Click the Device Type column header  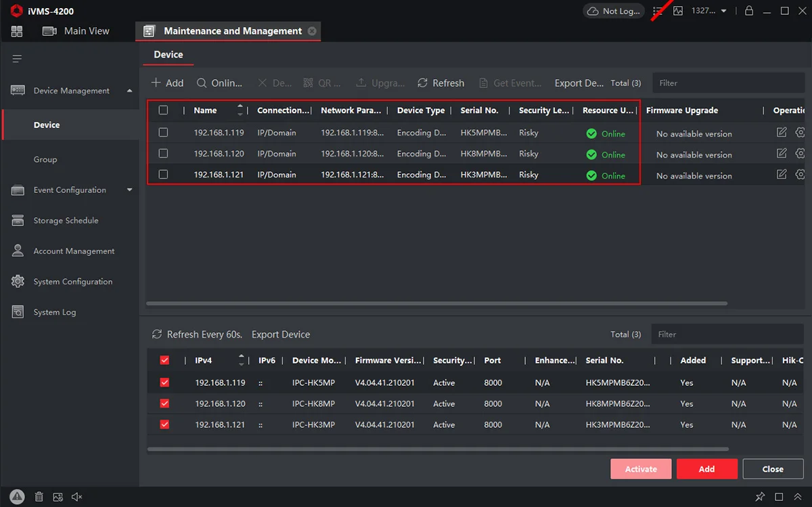coord(421,110)
